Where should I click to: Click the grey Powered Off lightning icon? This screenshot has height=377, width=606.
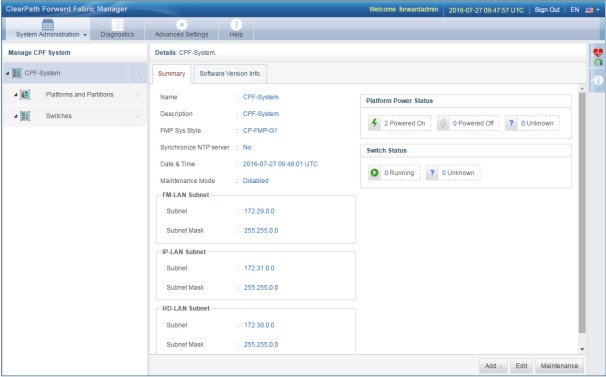(443, 123)
